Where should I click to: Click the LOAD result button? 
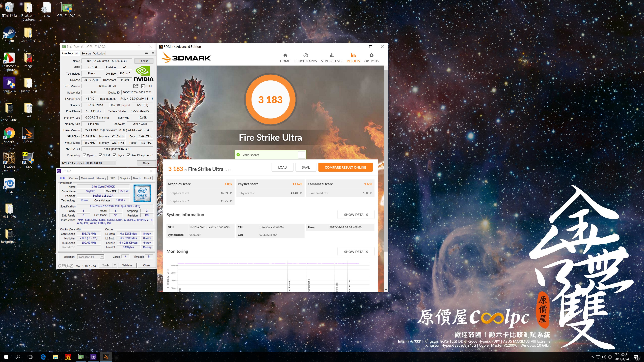pyautogui.click(x=282, y=167)
